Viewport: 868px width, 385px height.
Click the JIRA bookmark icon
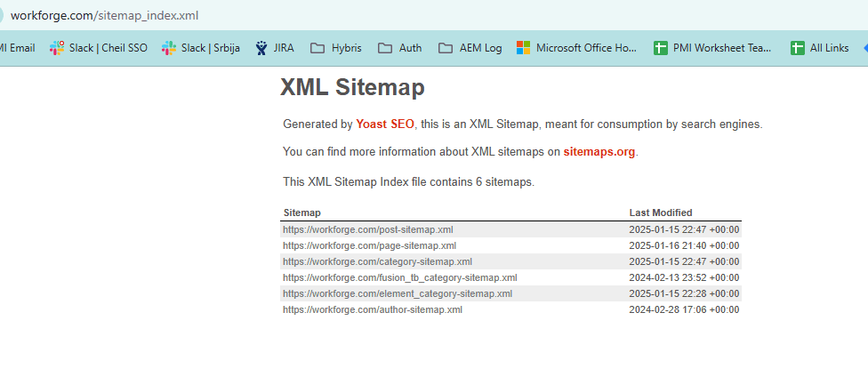tap(261, 48)
